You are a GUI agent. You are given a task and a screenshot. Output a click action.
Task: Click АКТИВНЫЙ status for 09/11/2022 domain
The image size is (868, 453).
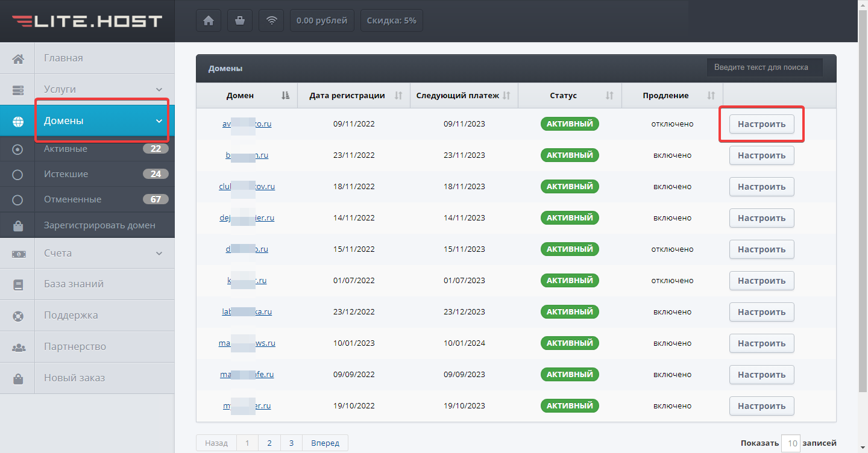[570, 123]
